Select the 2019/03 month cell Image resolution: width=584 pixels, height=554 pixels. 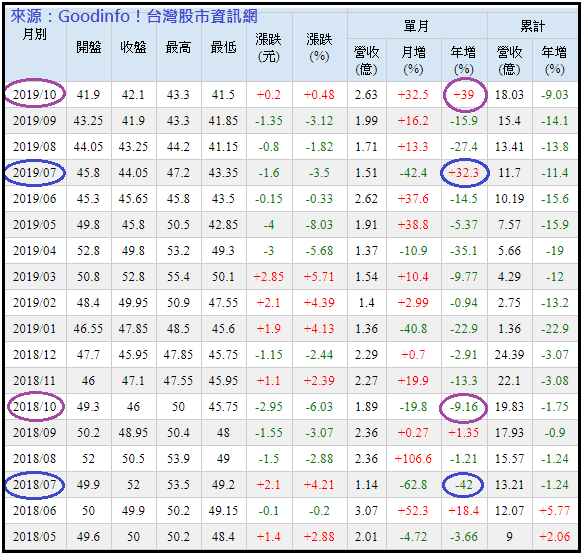(35, 277)
